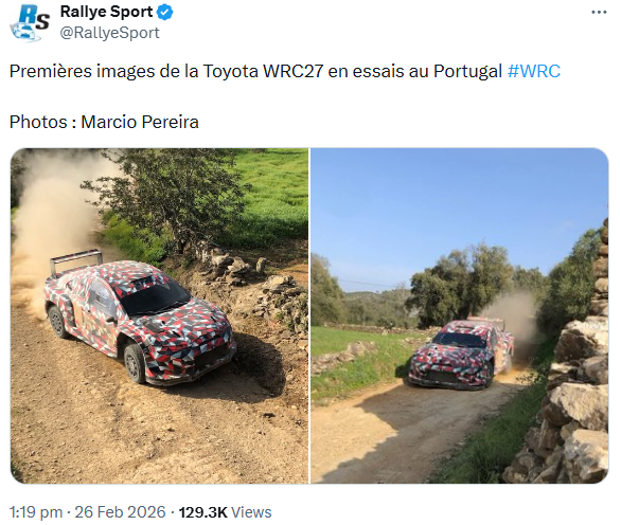The height and width of the screenshot is (525, 620).
Task: Click the 'Photos : Marcio Pereira' credit line
Action: click(104, 122)
